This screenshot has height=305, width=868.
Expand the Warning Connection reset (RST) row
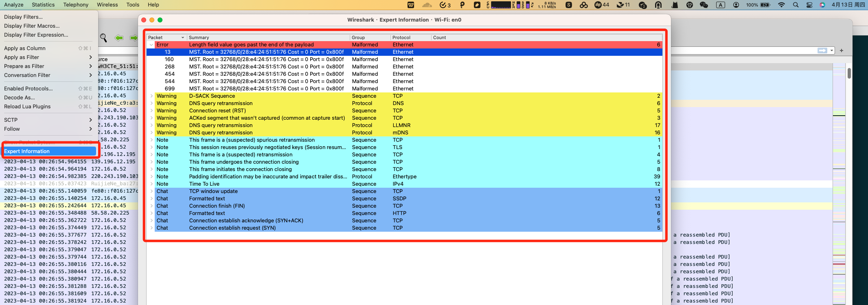point(151,111)
